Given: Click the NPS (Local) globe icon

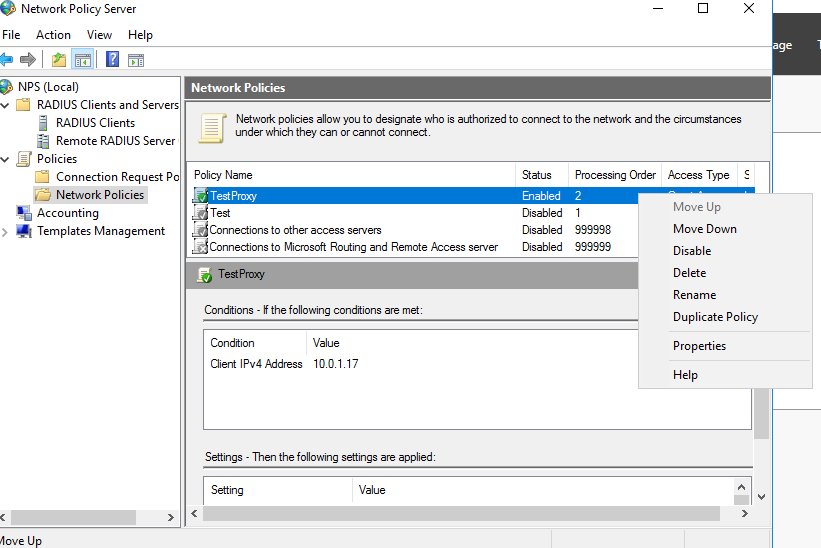Looking at the screenshot, I should click(x=7, y=87).
